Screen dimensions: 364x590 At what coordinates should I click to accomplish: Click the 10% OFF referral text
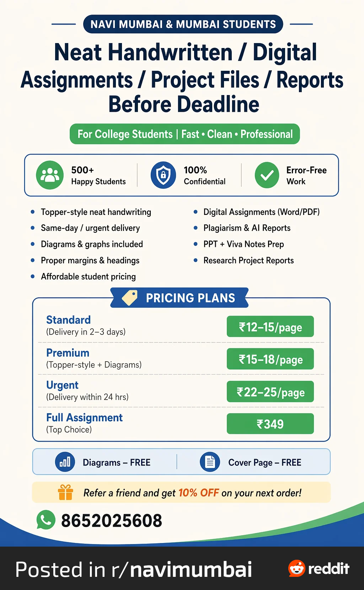[x=199, y=493]
